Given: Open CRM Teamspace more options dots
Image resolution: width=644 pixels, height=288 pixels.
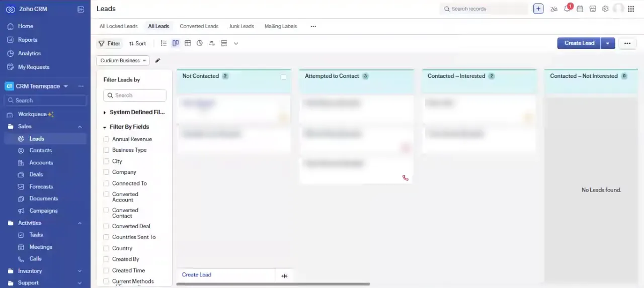Looking at the screenshot, I should tap(81, 86).
